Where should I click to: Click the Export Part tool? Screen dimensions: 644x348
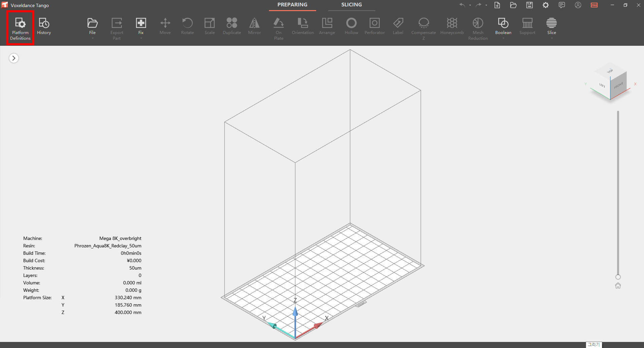(x=117, y=29)
